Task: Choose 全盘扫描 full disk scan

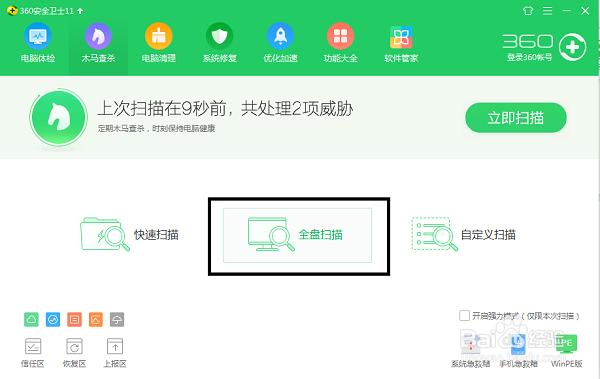Action: point(297,235)
